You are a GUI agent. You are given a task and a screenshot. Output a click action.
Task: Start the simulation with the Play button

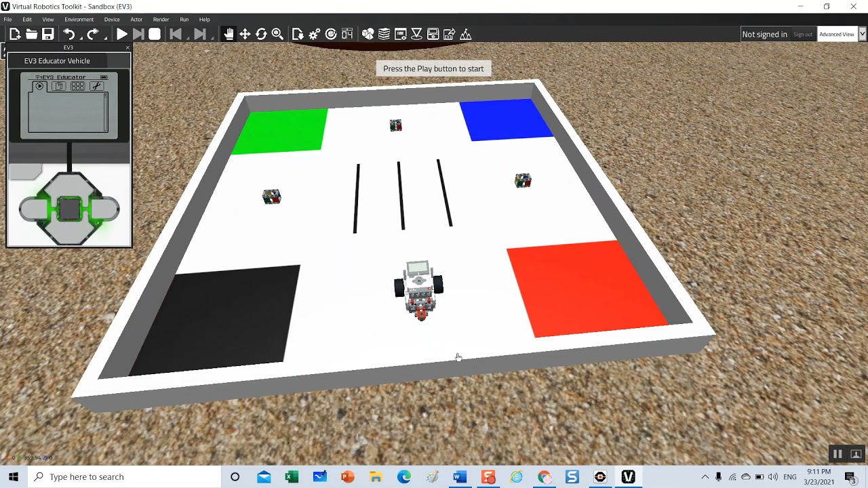(x=122, y=34)
